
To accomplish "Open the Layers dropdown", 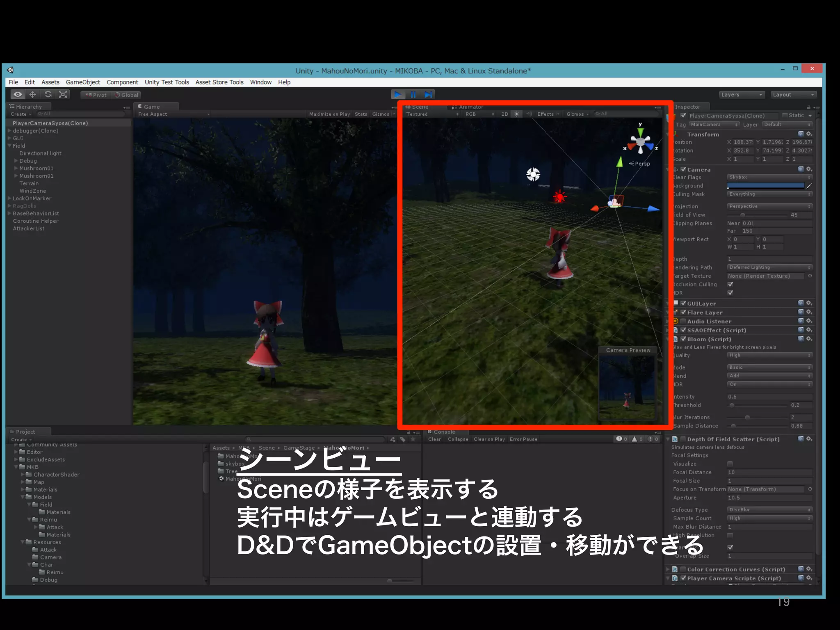I will (742, 95).
